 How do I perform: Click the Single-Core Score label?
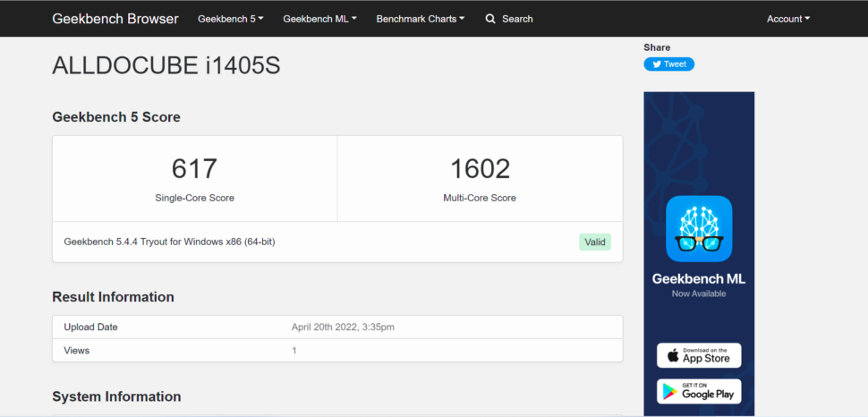(194, 198)
